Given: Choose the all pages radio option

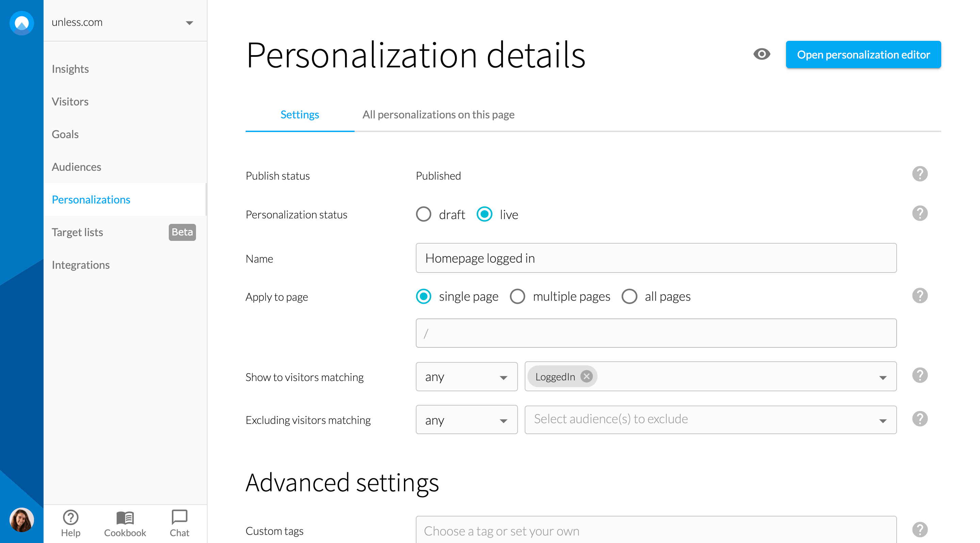Looking at the screenshot, I should click(629, 296).
